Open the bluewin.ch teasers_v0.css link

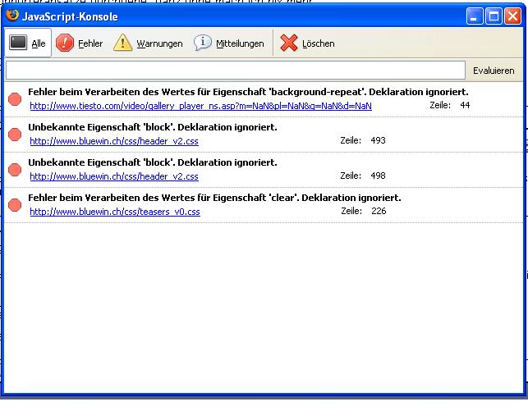click(x=115, y=212)
